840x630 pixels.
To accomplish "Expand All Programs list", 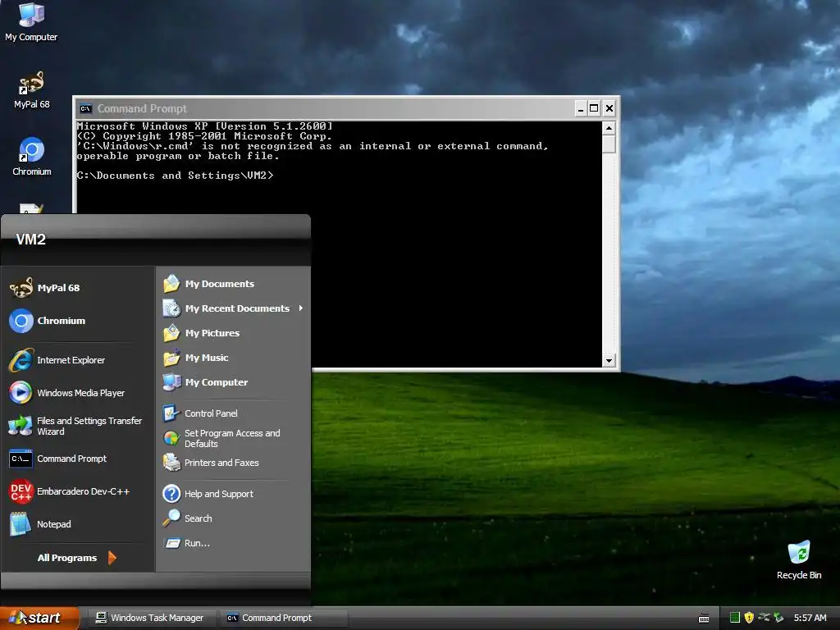I will [x=76, y=558].
